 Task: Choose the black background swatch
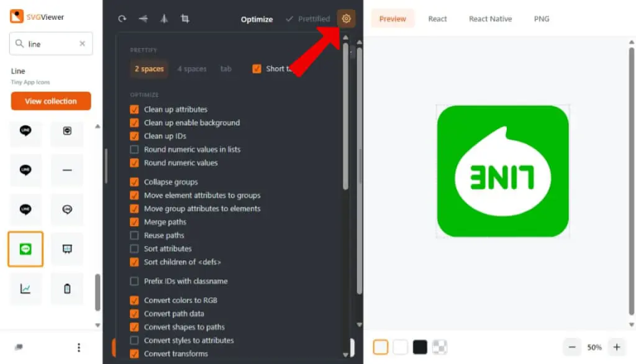click(420, 347)
